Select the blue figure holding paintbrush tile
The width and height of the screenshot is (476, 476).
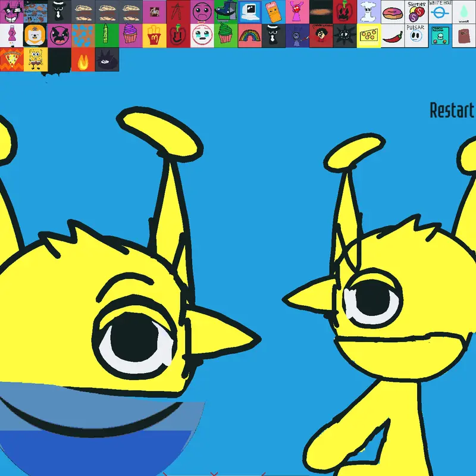click(297, 36)
